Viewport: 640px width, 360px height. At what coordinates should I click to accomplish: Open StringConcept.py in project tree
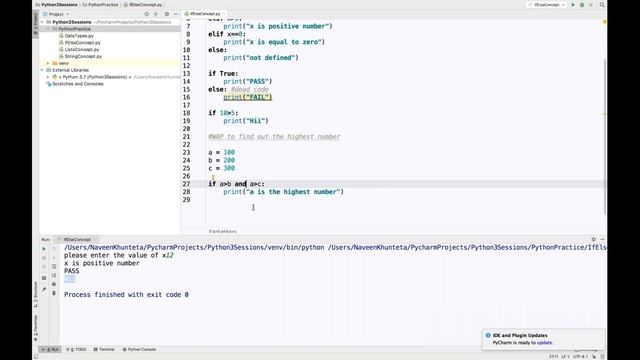(x=83, y=56)
